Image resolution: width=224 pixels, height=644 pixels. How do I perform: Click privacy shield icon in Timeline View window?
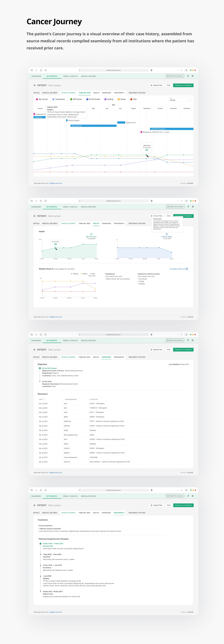point(151,70)
